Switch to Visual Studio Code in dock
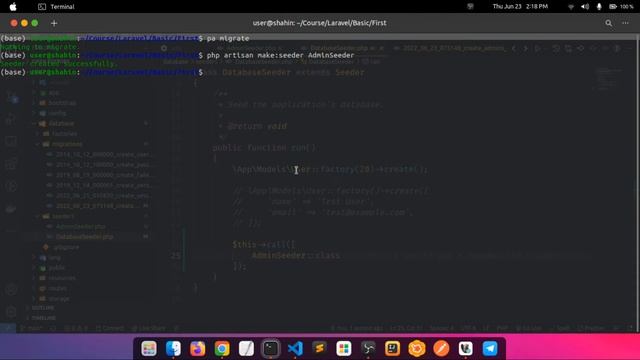The height and width of the screenshot is (360, 640). 295,349
